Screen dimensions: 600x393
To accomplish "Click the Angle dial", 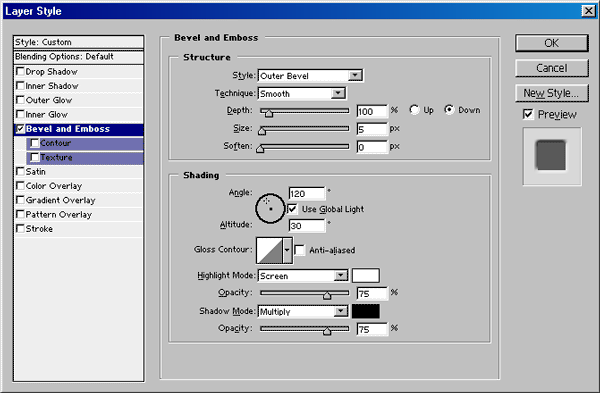I will coord(270,209).
